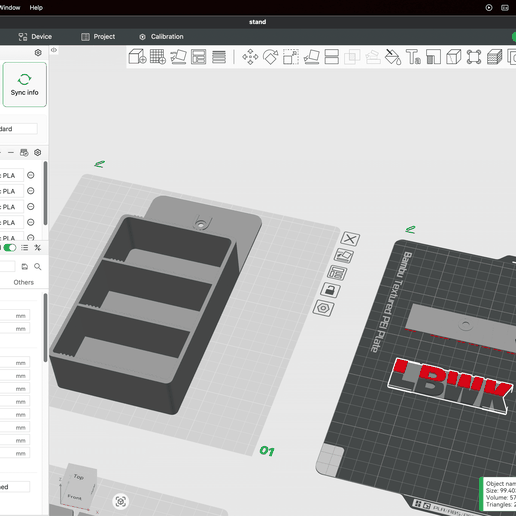Click the compare presets icon next to list icon

[37, 248]
